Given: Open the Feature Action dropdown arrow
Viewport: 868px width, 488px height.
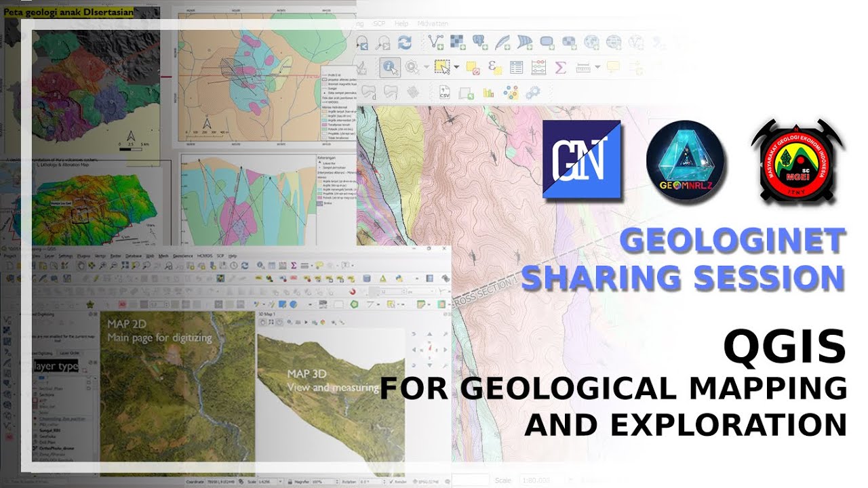Looking at the screenshot, I should (426, 67).
